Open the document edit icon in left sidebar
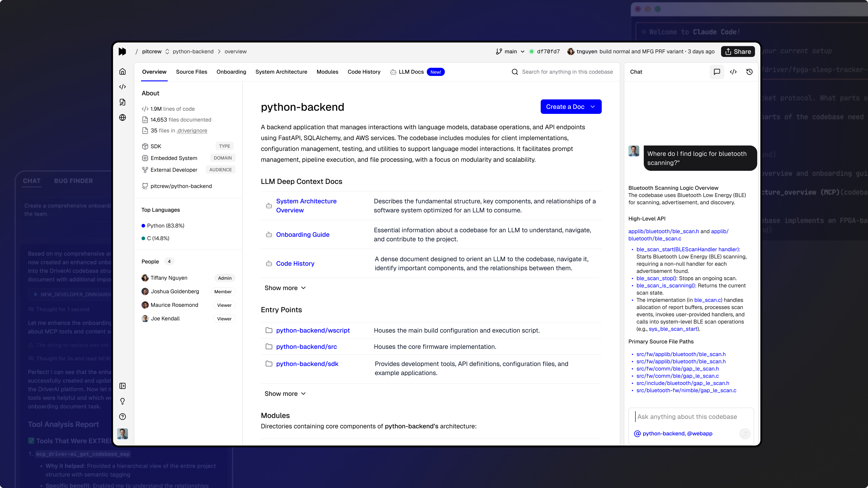This screenshot has height=488, width=868. [x=123, y=102]
